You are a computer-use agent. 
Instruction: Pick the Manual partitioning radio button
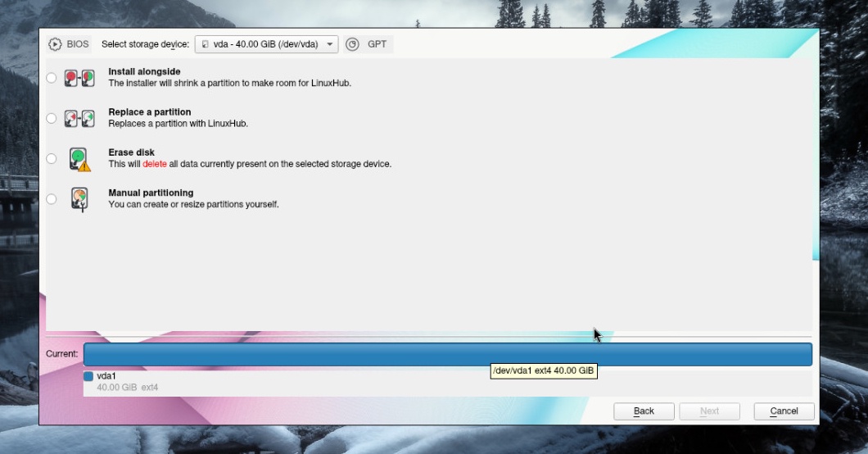52,199
